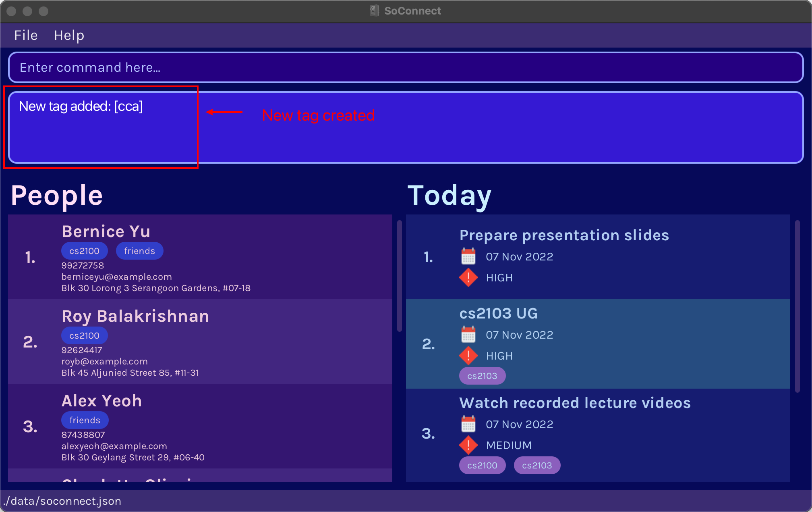Click the priority warning icon for Prepare presentation slides

(x=468, y=277)
